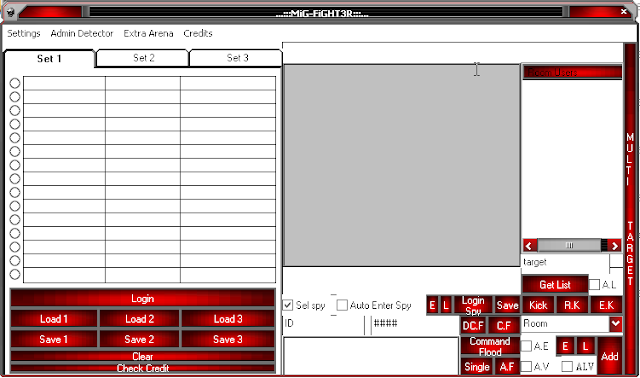Image resolution: width=640 pixels, height=378 pixels.
Task: Select the first radio button in the Set 1 list
Action: pos(15,83)
